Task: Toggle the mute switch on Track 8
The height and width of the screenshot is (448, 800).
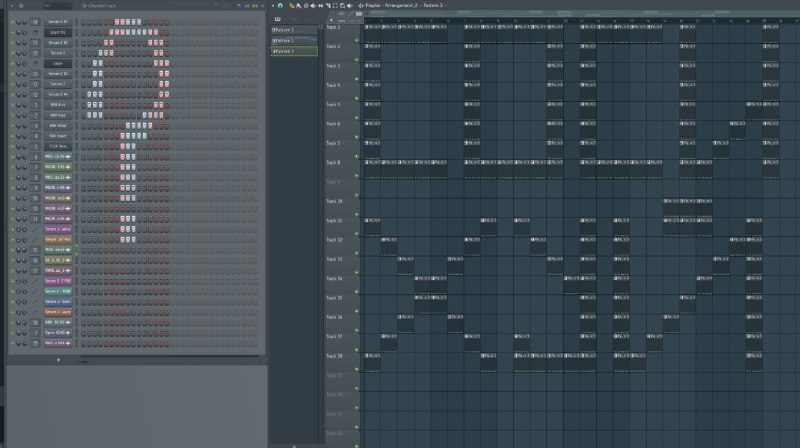Action: click(x=357, y=176)
